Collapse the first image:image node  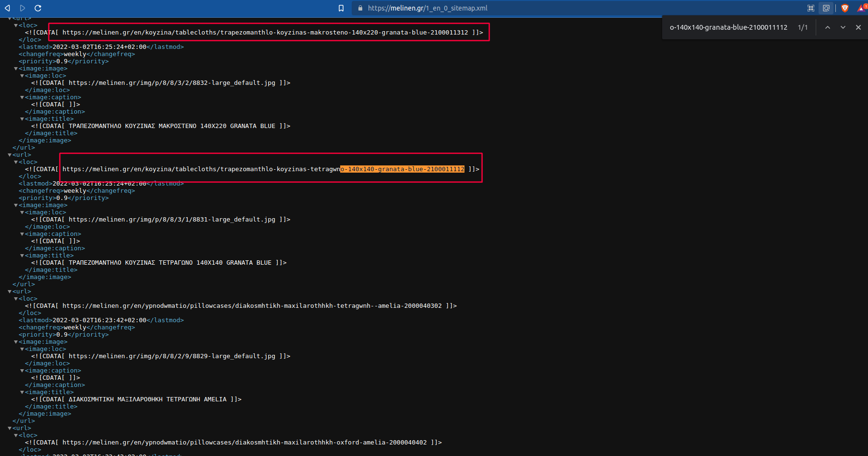[16, 69]
